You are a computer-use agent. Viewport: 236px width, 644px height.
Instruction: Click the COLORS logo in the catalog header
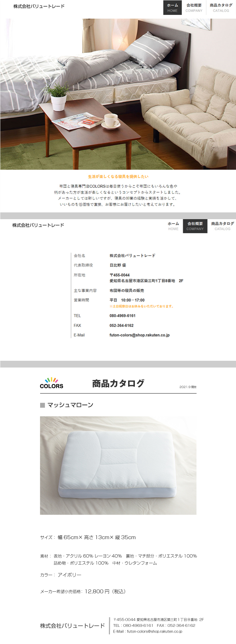click(x=52, y=383)
